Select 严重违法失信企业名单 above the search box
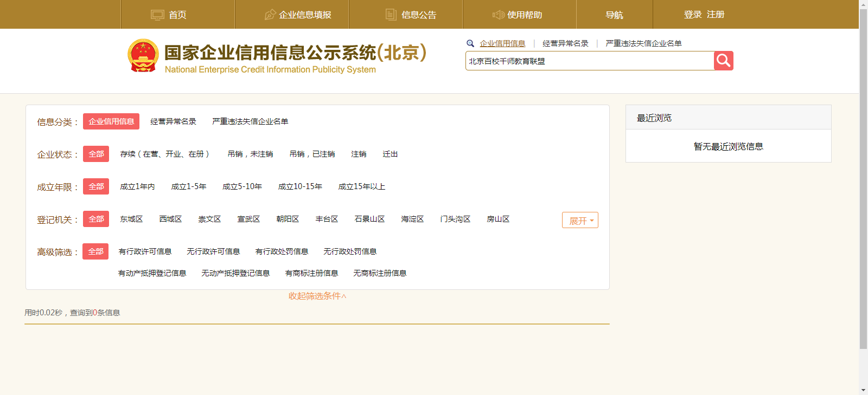868x395 pixels. point(643,43)
